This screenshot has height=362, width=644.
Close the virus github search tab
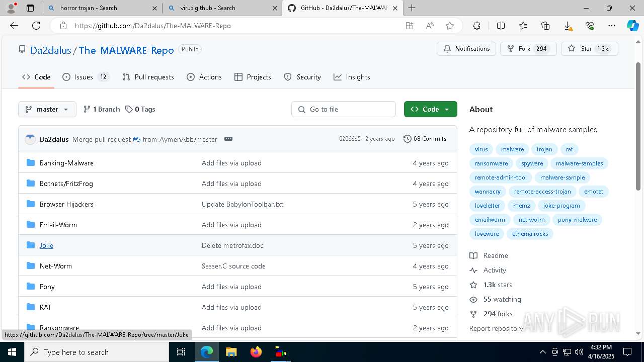275,8
